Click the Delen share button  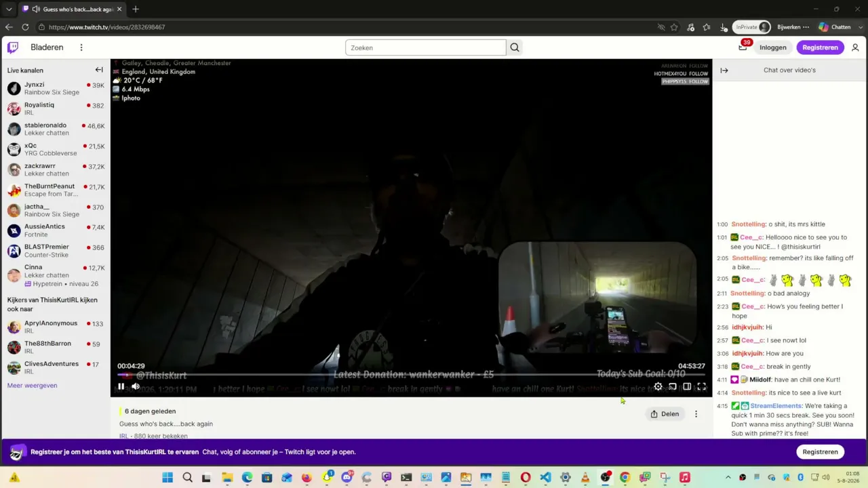[665, 414]
